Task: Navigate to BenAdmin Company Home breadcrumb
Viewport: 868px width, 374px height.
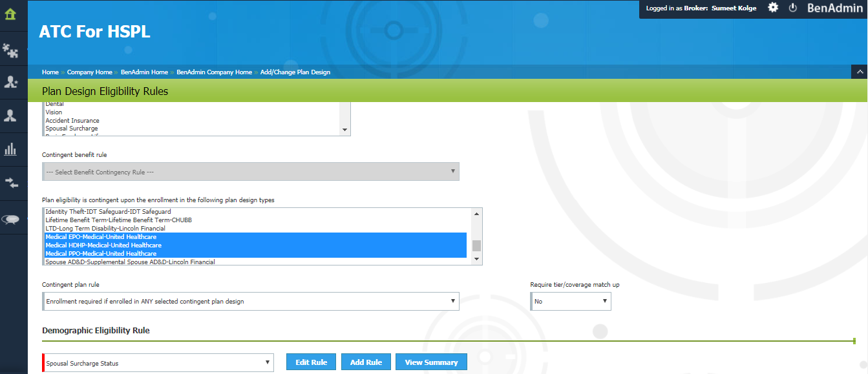Action: pos(214,72)
